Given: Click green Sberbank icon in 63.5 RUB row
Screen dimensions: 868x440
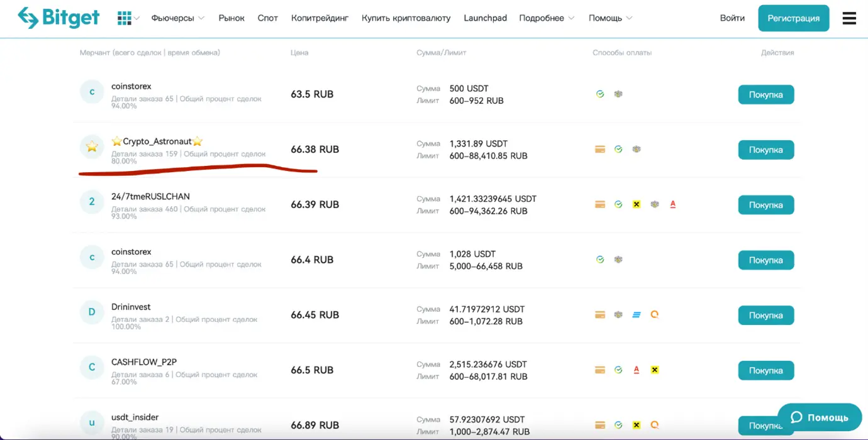Looking at the screenshot, I should tap(600, 94).
